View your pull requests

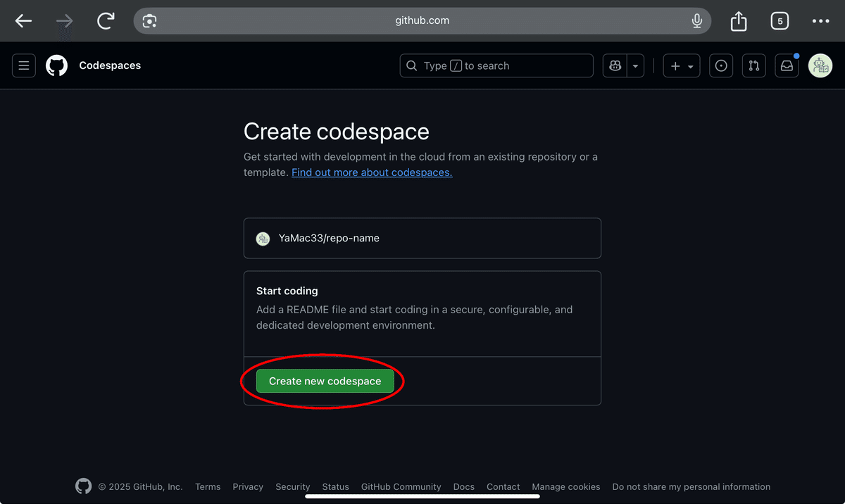pyautogui.click(x=753, y=65)
